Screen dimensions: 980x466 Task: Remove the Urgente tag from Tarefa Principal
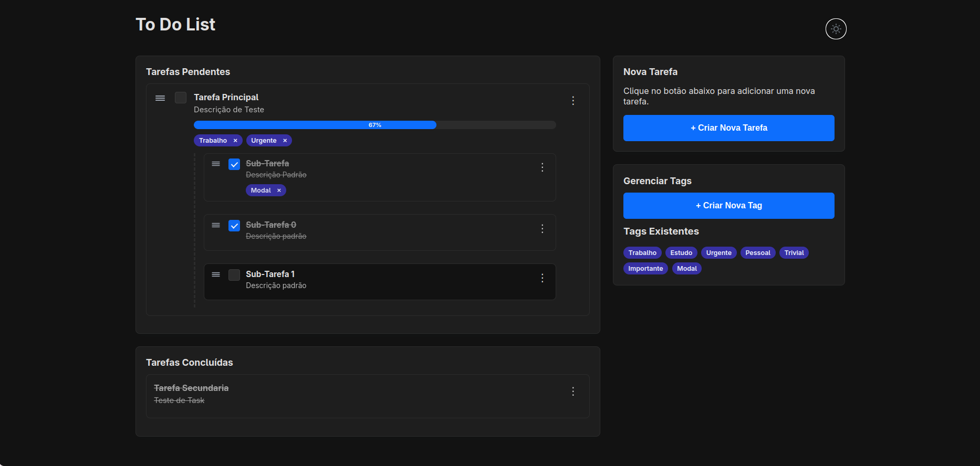tap(285, 141)
